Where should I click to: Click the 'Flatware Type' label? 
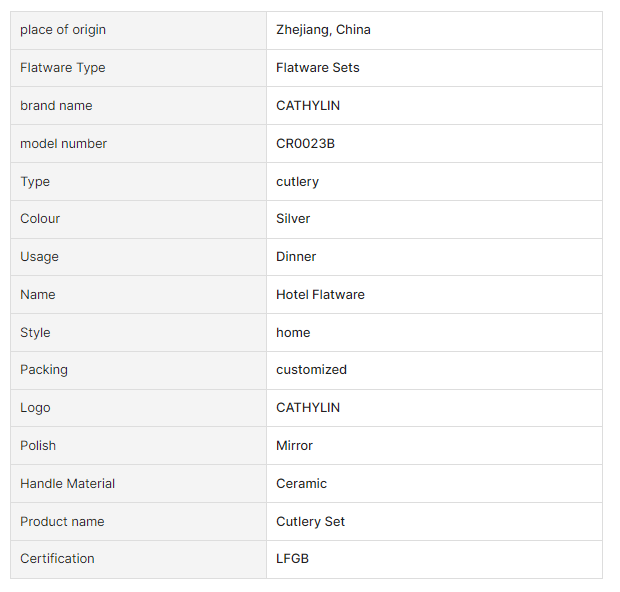click(63, 68)
